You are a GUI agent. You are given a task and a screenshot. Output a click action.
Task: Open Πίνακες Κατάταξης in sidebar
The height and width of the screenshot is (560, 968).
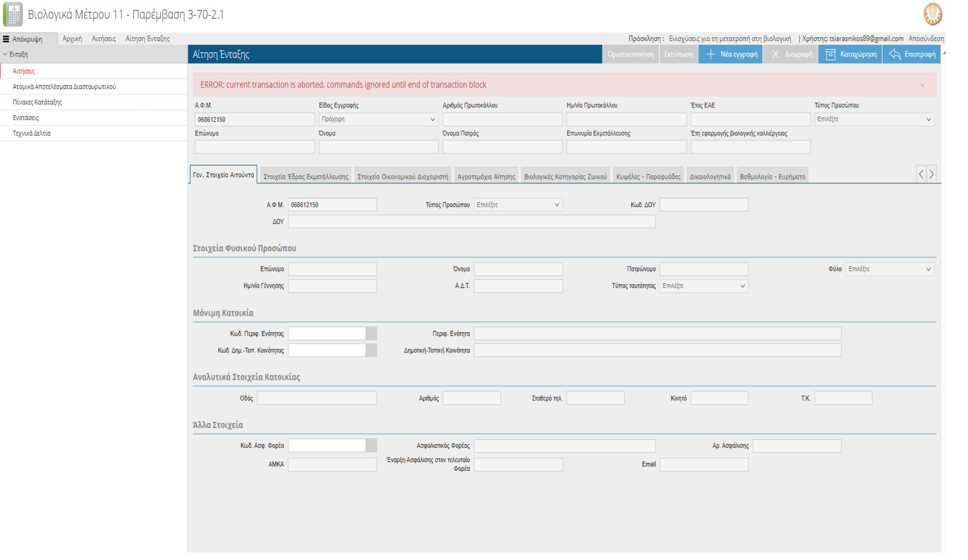(94, 102)
